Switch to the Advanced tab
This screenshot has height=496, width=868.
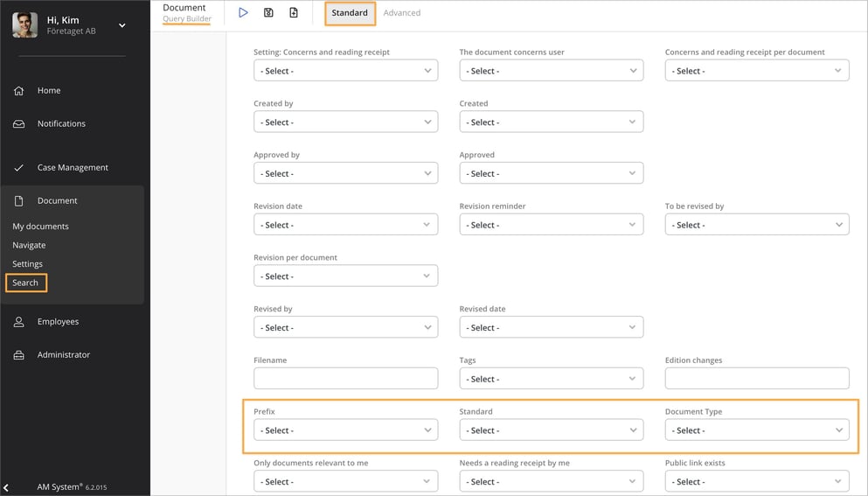[402, 13]
